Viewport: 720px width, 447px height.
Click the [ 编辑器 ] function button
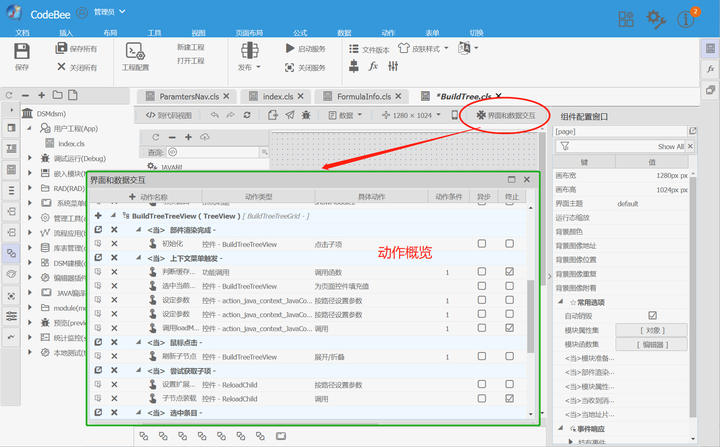[652, 344]
